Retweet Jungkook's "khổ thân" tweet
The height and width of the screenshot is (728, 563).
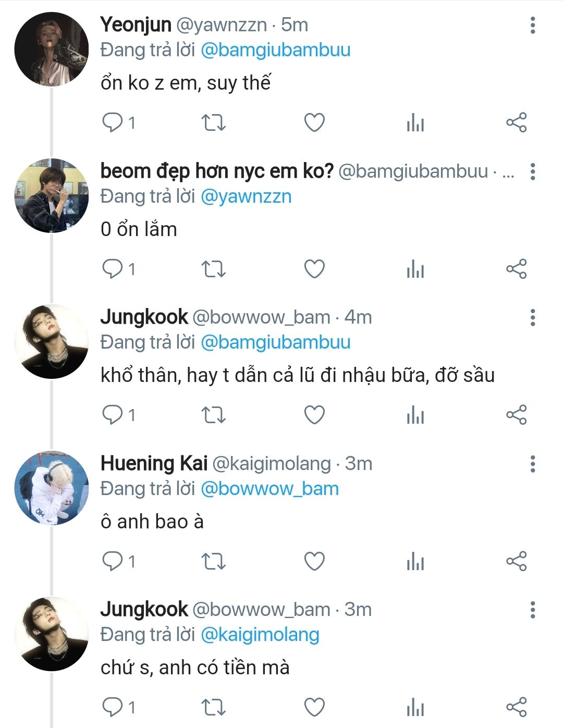[x=213, y=415]
